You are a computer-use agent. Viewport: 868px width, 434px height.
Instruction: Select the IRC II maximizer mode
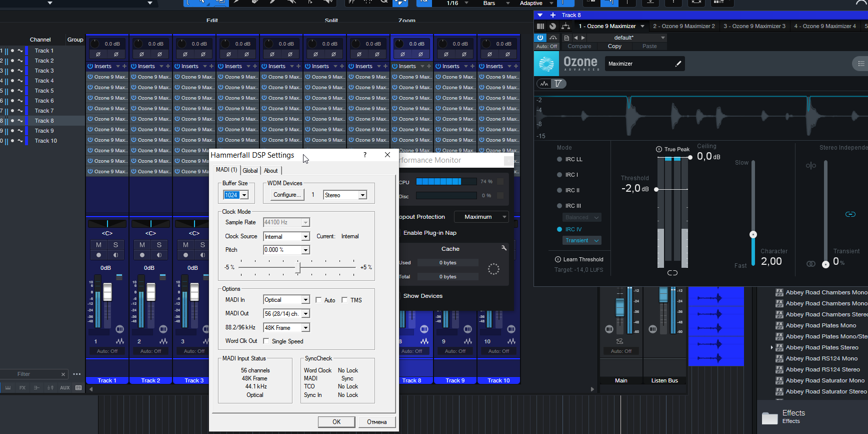[x=559, y=190]
